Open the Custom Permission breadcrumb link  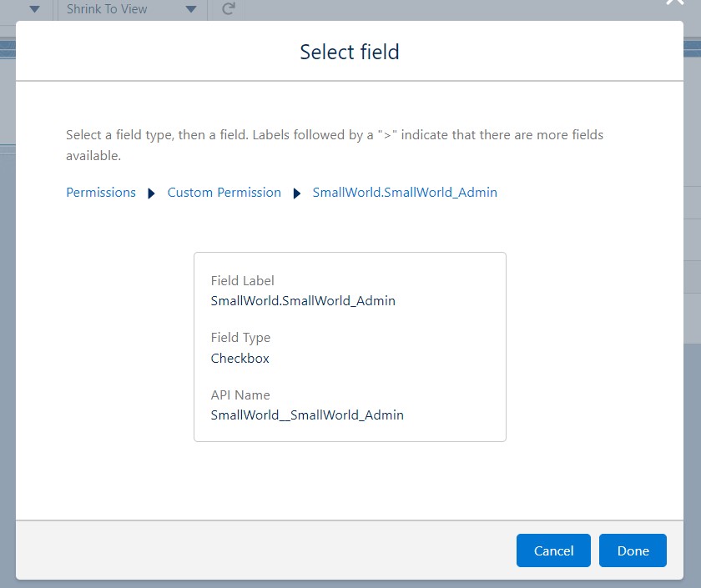point(224,193)
